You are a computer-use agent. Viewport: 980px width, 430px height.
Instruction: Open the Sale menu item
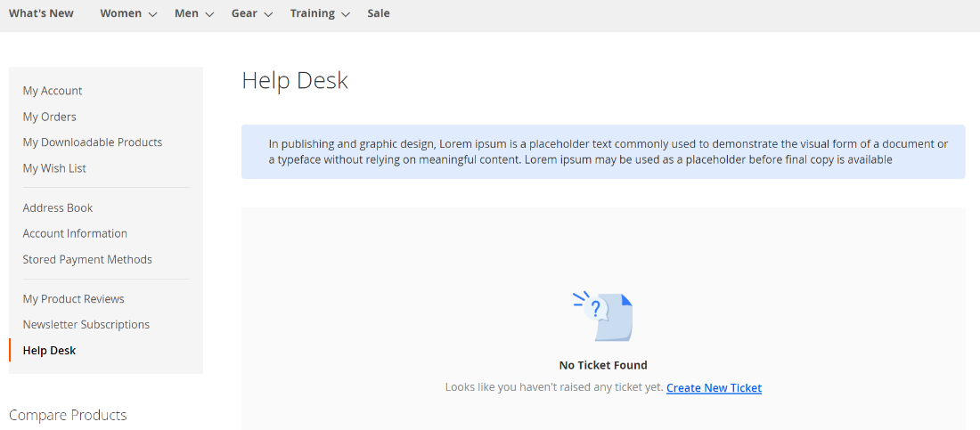(x=378, y=13)
